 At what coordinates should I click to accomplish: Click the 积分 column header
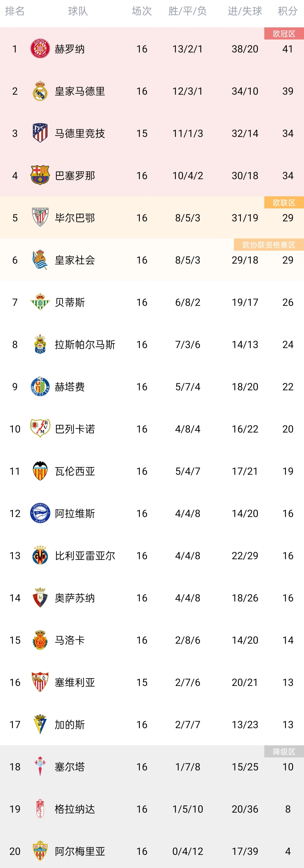[287, 11]
